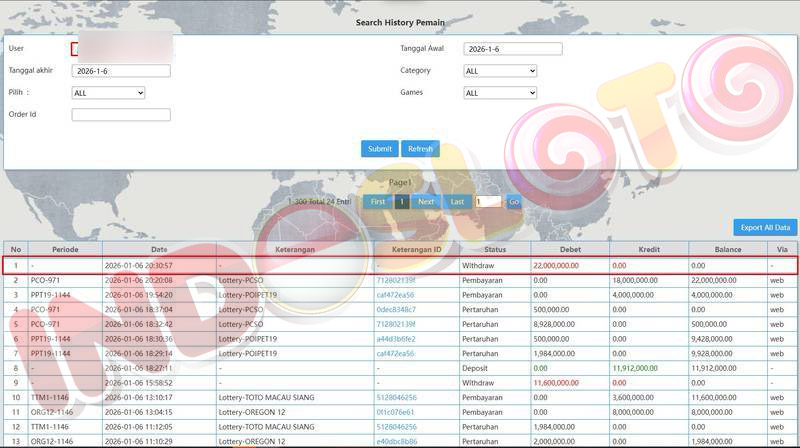
Task: Click the Tanggal Awal date field
Action: [512, 49]
